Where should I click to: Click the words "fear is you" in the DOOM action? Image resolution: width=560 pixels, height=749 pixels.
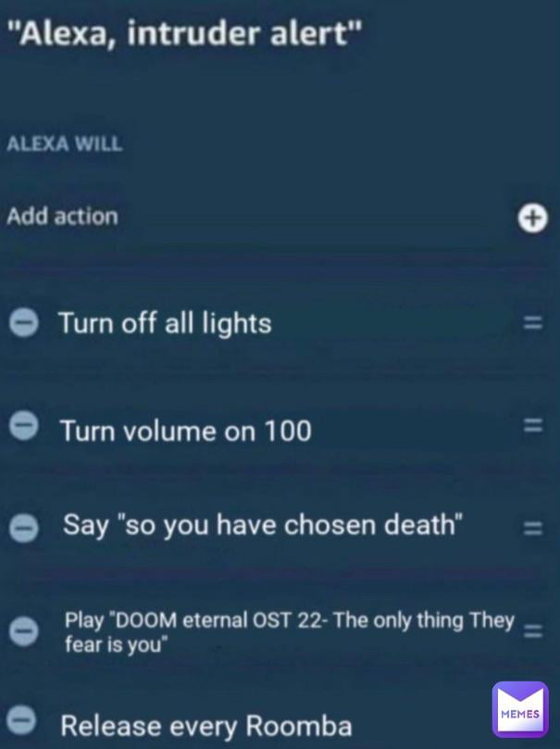[117, 644]
